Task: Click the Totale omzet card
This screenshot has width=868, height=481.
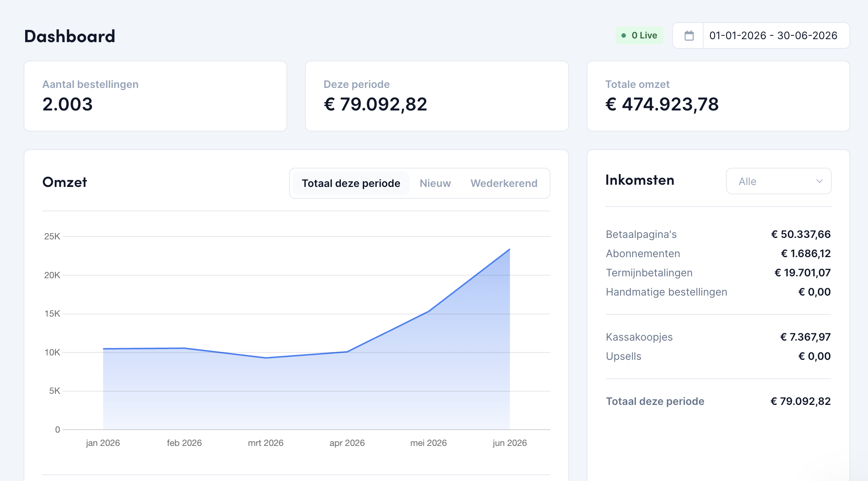Action: pyautogui.click(x=718, y=96)
